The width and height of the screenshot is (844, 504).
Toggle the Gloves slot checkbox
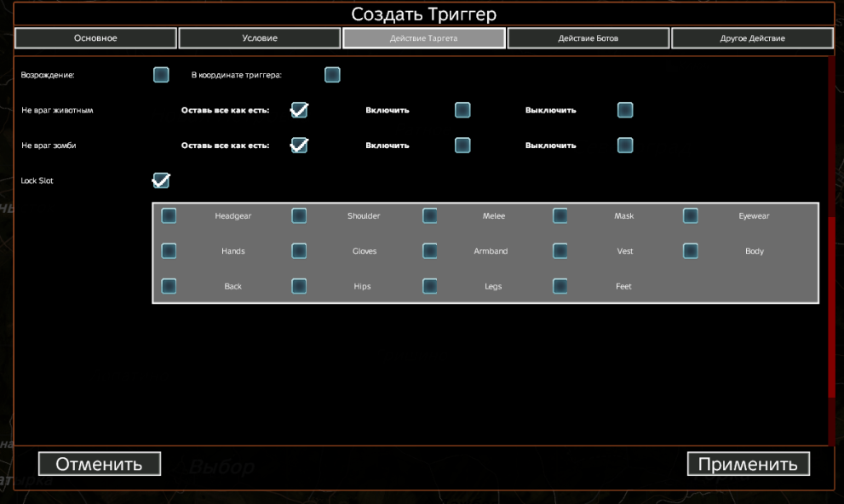click(299, 251)
